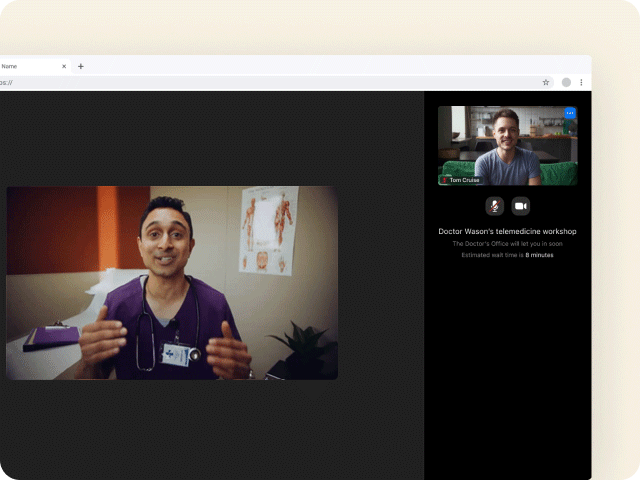Viewport: 640px width, 480px height.
Task: Unmute the microphone in waiting room
Action: 494,206
